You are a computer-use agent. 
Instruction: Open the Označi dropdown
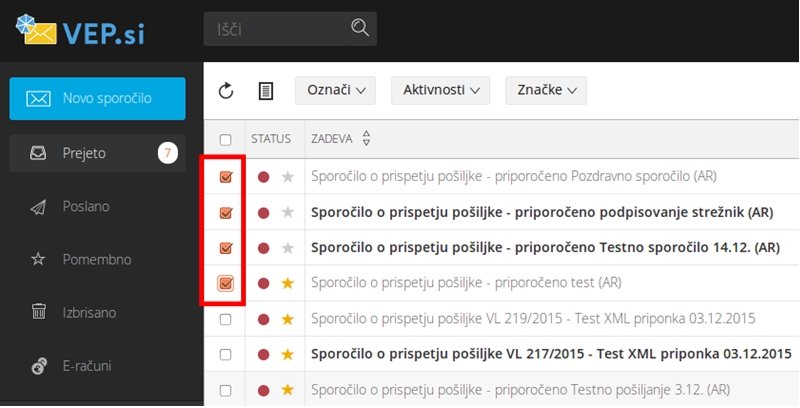[x=335, y=91]
